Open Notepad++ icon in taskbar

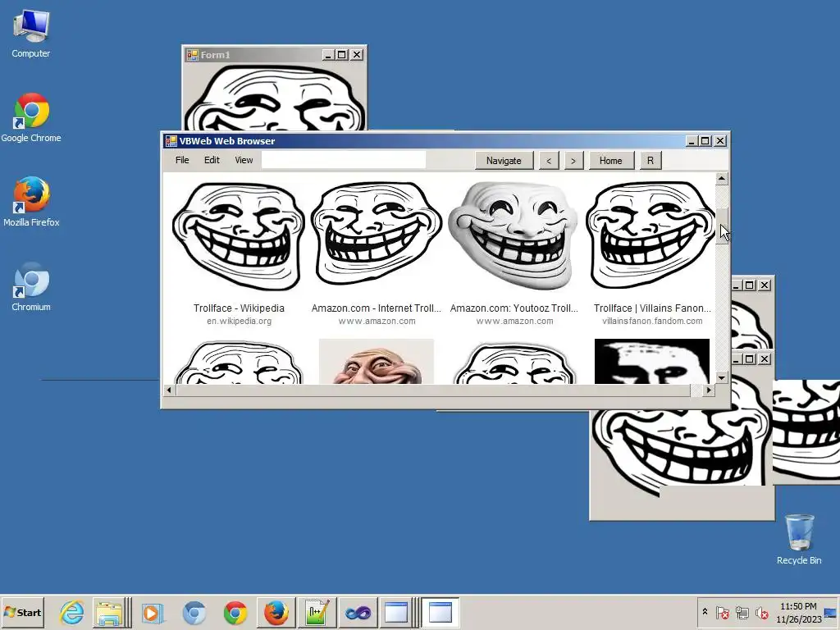[x=317, y=612]
